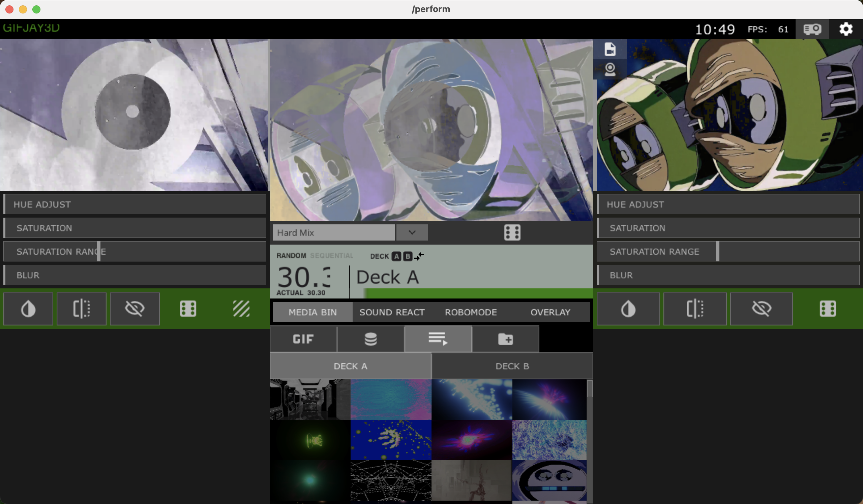Switch to SEQUENTIAL mode
This screenshot has height=504, width=863.
point(331,256)
